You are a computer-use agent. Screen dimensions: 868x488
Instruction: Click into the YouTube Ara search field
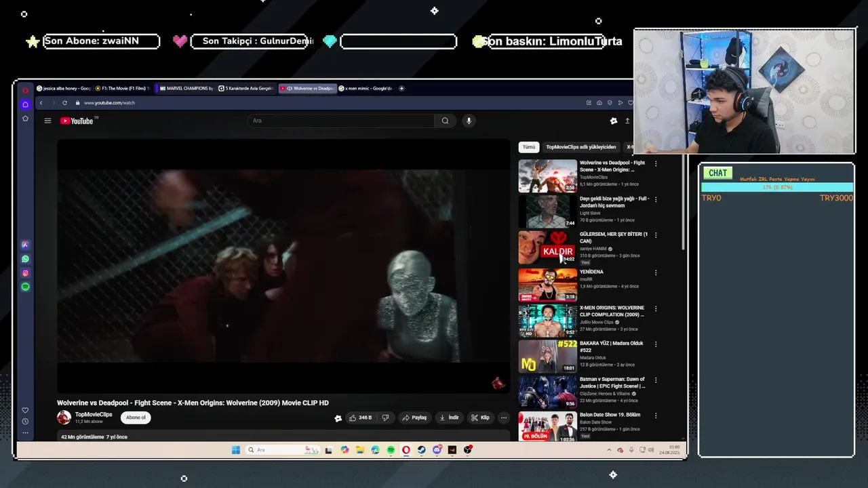point(342,121)
